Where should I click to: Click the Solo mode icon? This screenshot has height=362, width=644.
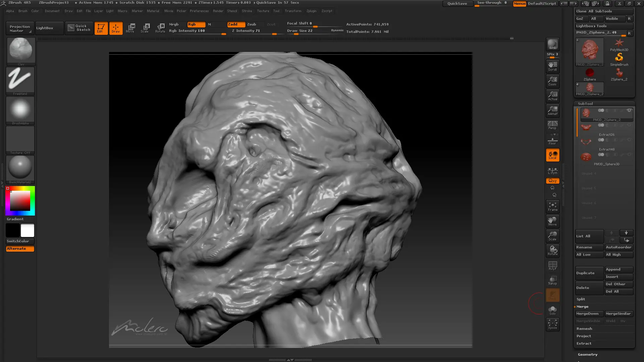point(552,310)
